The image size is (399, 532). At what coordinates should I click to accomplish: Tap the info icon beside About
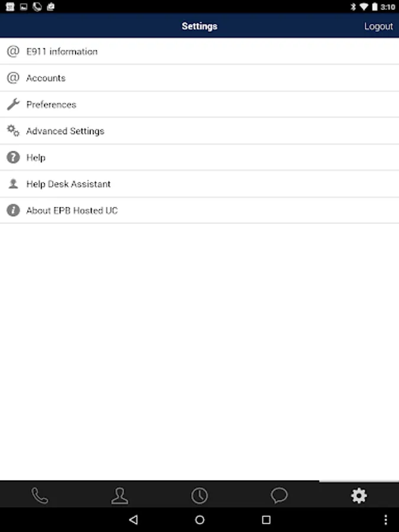[13, 210]
